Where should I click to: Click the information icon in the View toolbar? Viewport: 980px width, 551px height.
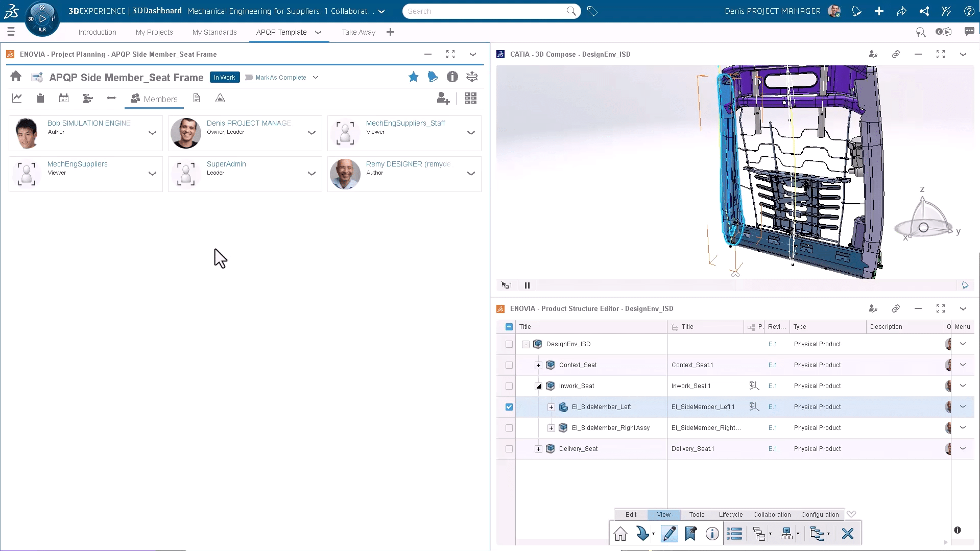(x=712, y=534)
